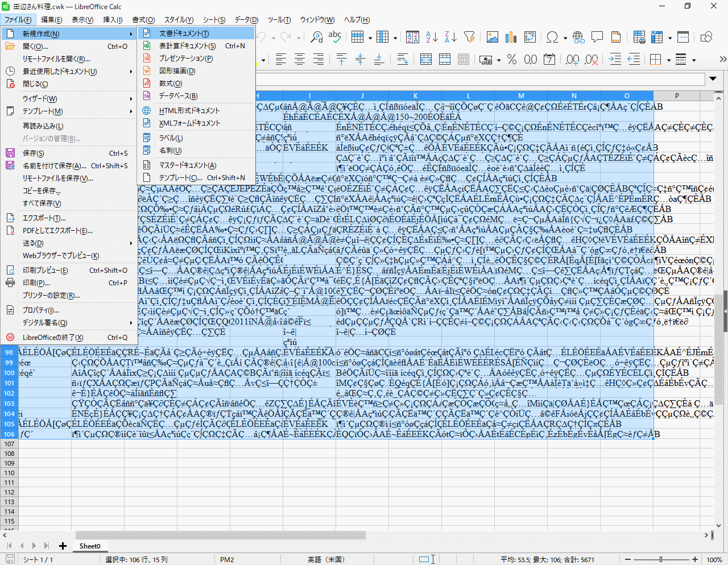Image resolution: width=728 pixels, height=565 pixels.
Task: Format selection as percent
Action: (512, 59)
